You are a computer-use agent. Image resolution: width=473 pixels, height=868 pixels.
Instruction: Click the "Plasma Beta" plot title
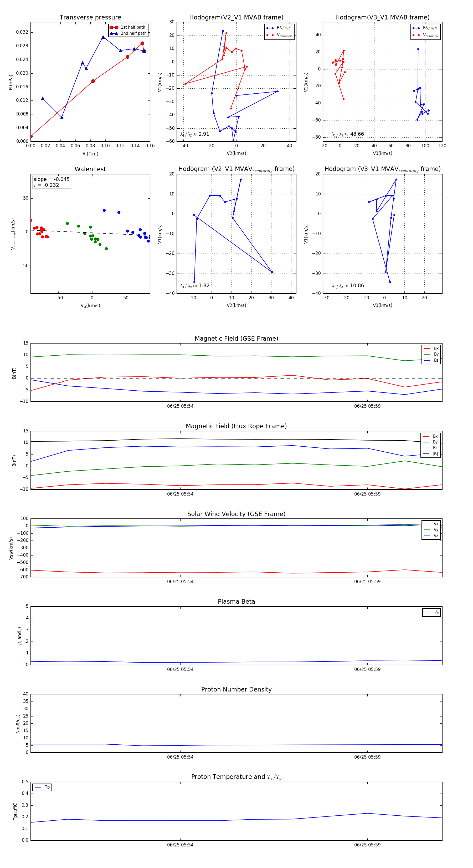[x=236, y=602]
